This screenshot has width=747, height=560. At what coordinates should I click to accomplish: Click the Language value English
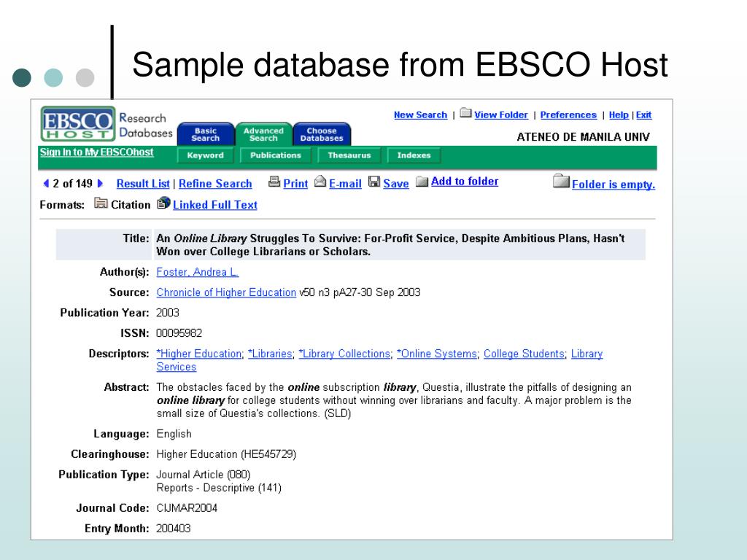(x=174, y=434)
